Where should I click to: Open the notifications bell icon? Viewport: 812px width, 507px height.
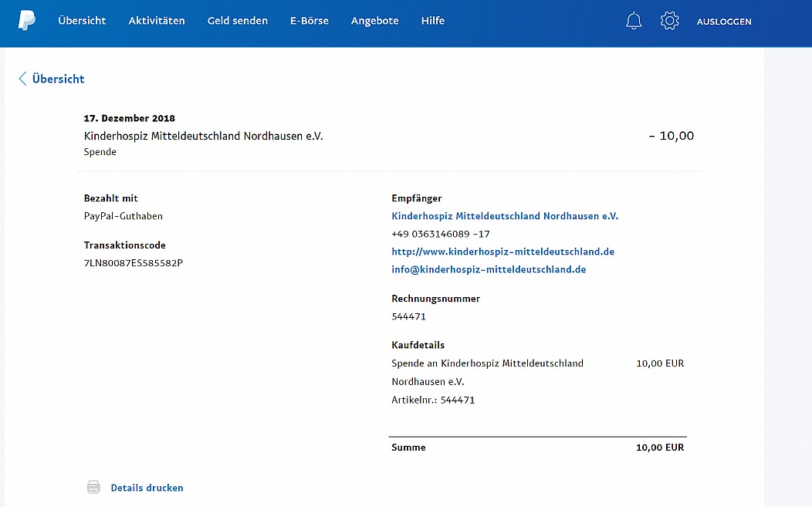(x=634, y=21)
